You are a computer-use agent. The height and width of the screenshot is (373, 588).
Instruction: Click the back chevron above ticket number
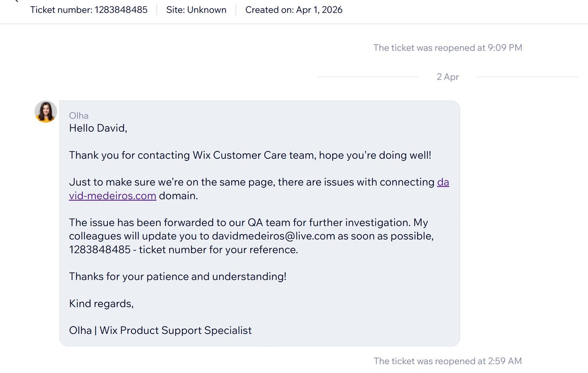(16, 1)
